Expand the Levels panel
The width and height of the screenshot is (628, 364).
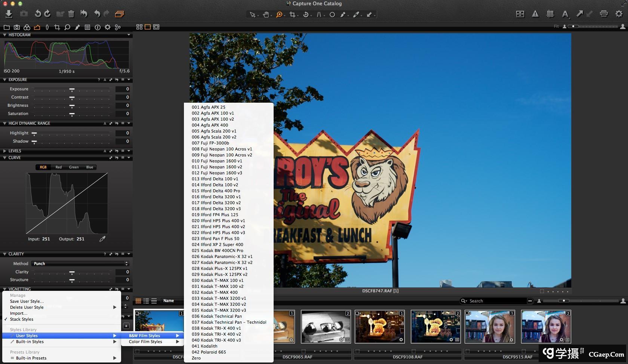click(x=4, y=151)
